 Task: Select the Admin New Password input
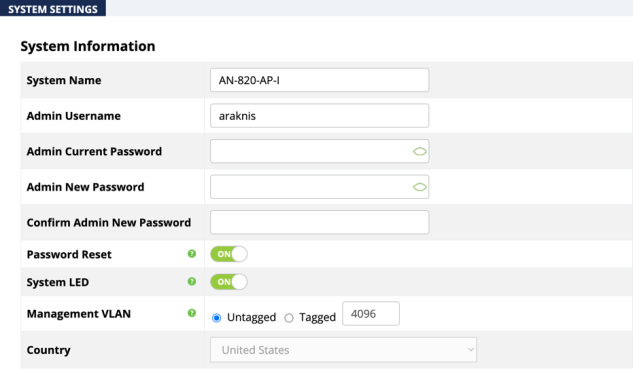(319, 187)
